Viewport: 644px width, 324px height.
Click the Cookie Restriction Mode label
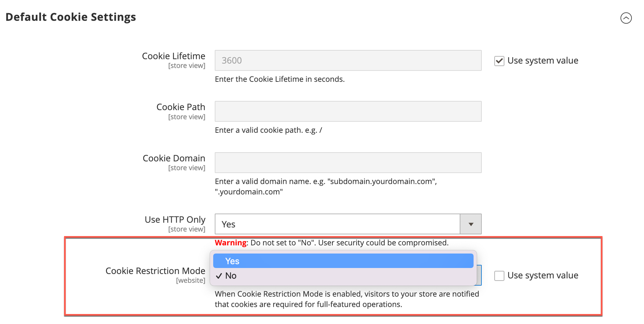click(155, 271)
